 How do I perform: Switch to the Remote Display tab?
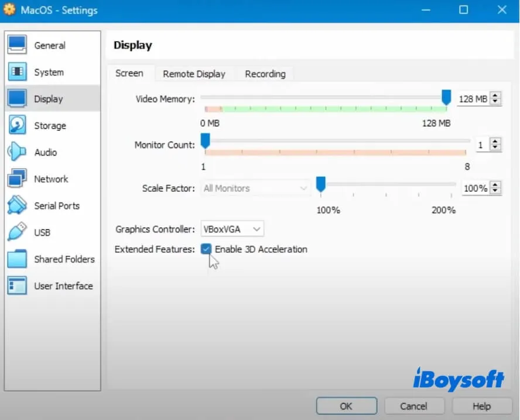194,74
